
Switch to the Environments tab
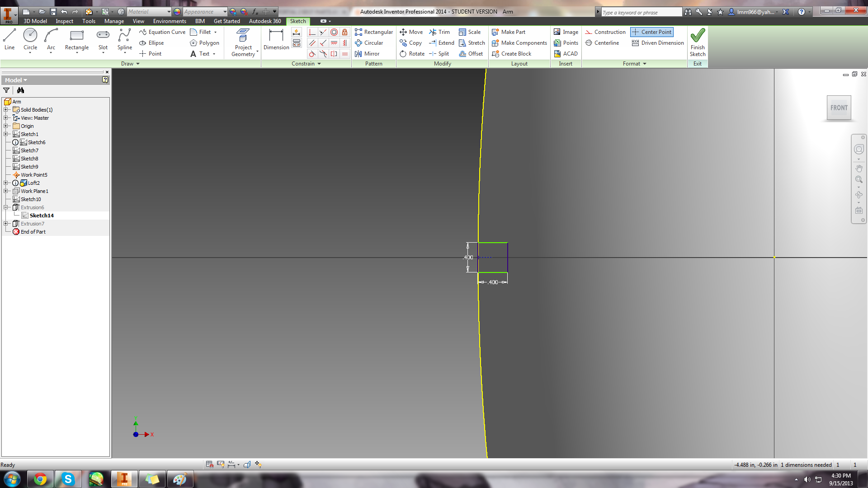(x=170, y=21)
